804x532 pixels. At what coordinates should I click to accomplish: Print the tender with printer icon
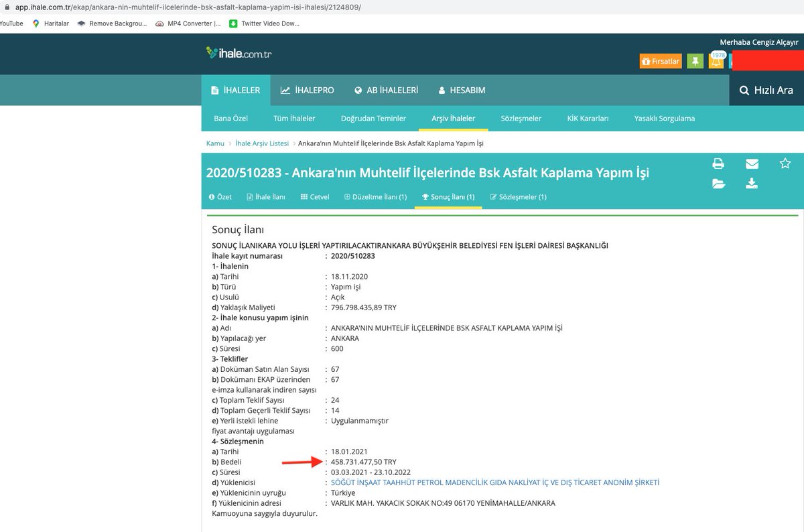[718, 163]
